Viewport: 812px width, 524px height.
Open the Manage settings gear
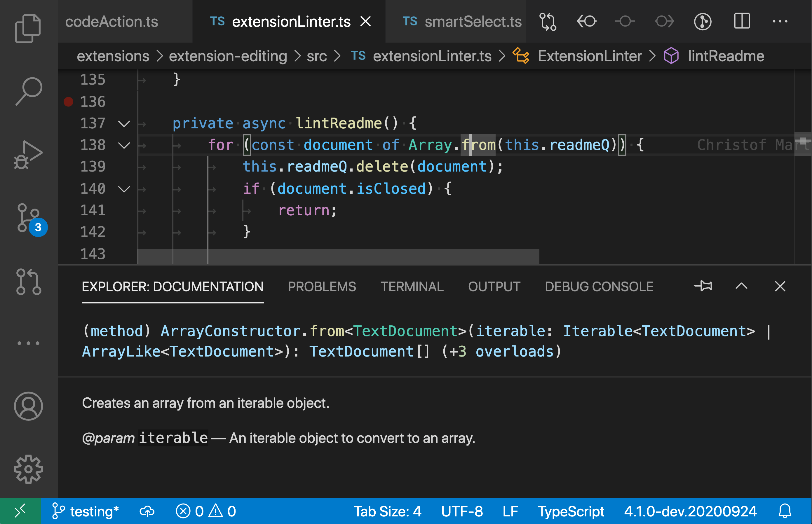pyautogui.click(x=29, y=469)
